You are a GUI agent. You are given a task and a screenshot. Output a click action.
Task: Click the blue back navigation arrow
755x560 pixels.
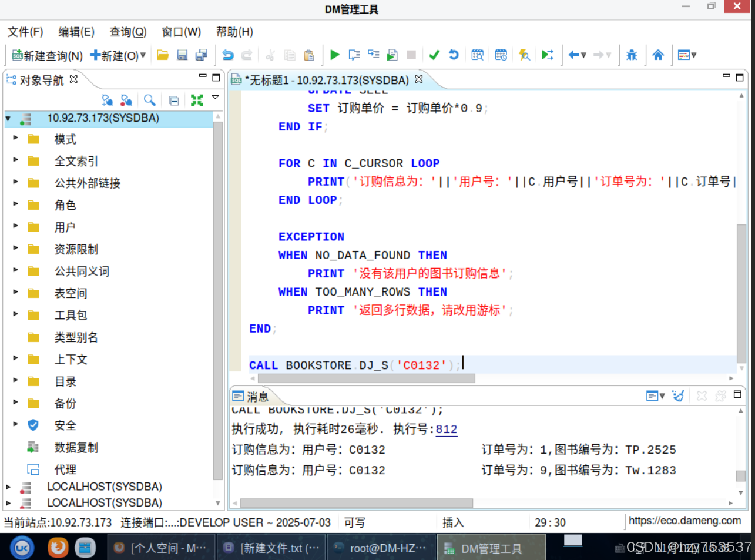pyautogui.click(x=574, y=55)
